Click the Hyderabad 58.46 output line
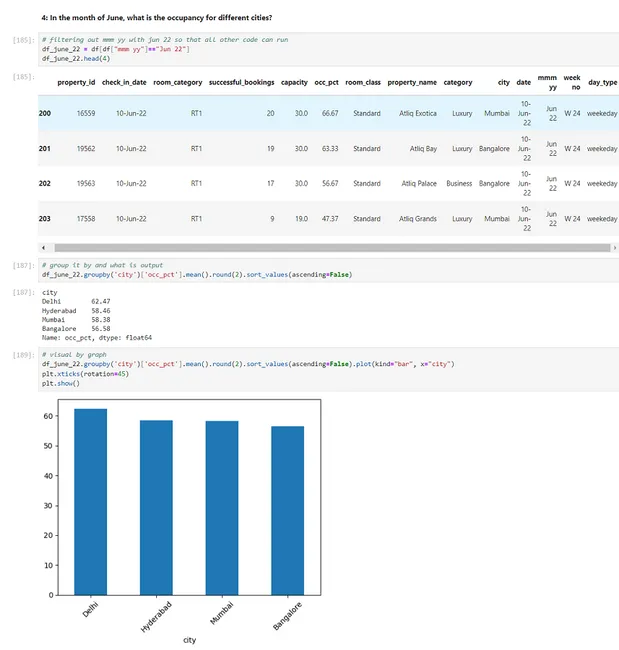This screenshot has height=650, width=619. point(76,310)
